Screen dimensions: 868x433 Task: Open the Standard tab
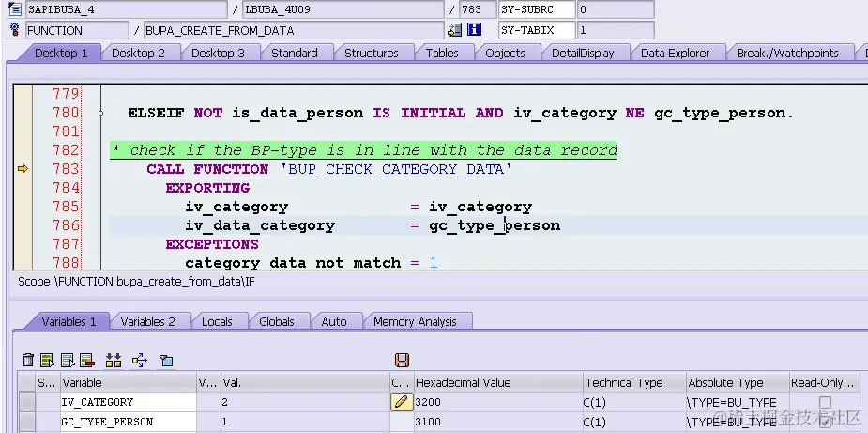click(295, 54)
